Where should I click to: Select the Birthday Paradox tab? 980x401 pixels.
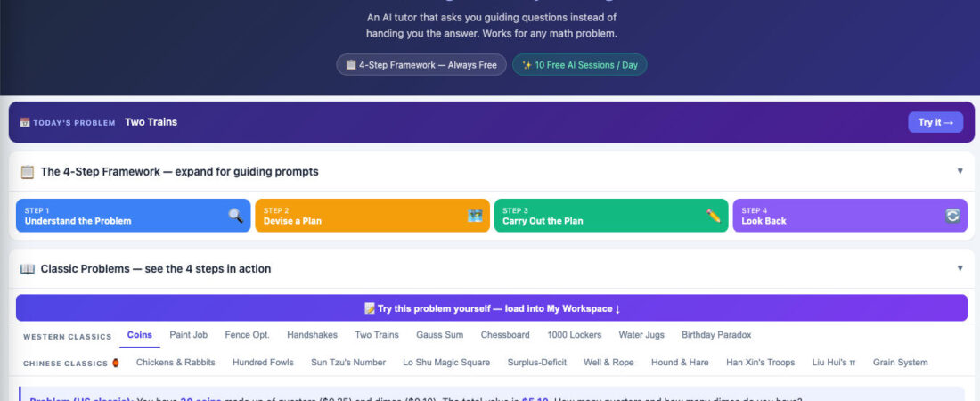716,335
